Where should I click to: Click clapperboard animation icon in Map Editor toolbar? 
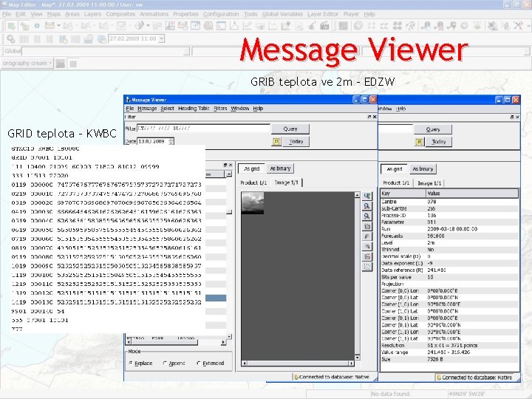pos(324,26)
